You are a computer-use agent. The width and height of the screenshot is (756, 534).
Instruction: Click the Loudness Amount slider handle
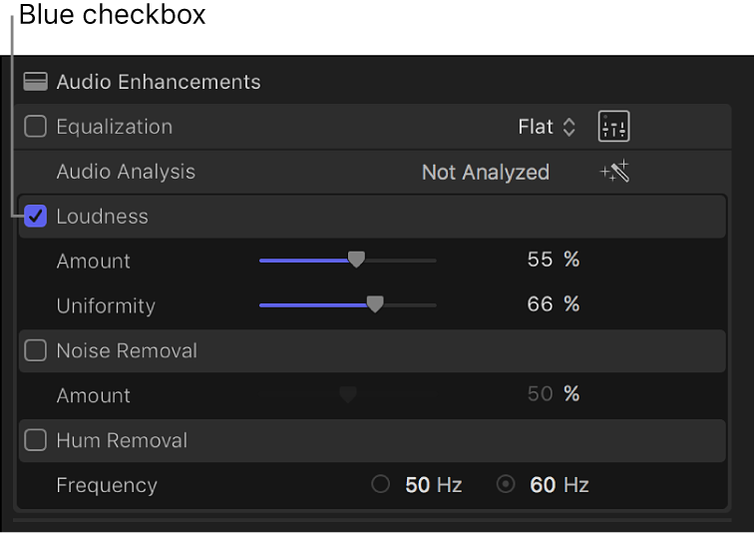(x=356, y=261)
